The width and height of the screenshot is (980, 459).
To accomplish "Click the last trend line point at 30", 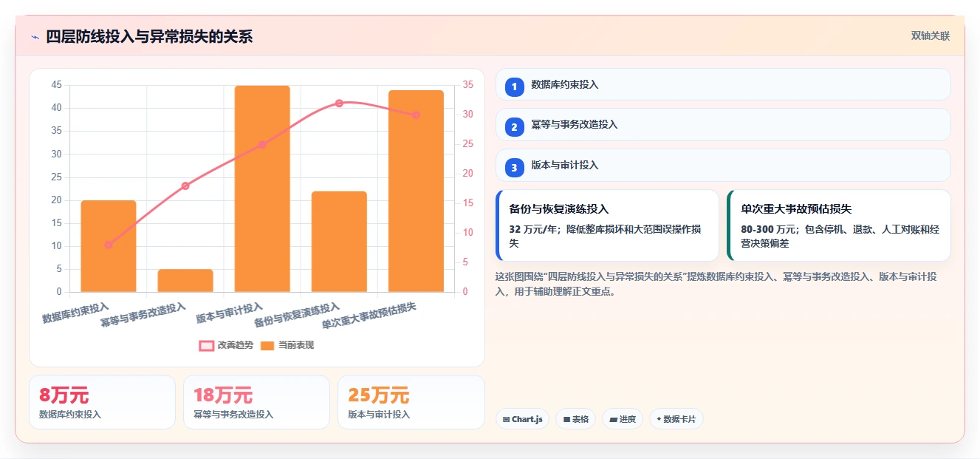I will (x=416, y=115).
